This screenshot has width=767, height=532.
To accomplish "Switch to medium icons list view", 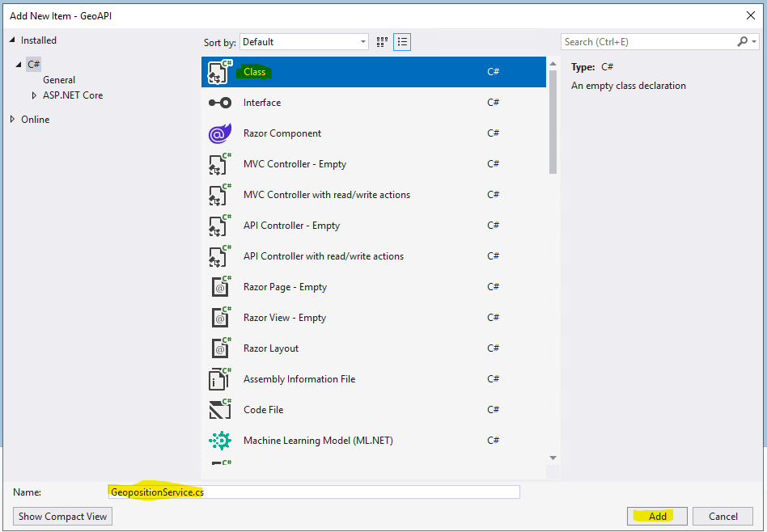I will (x=402, y=42).
